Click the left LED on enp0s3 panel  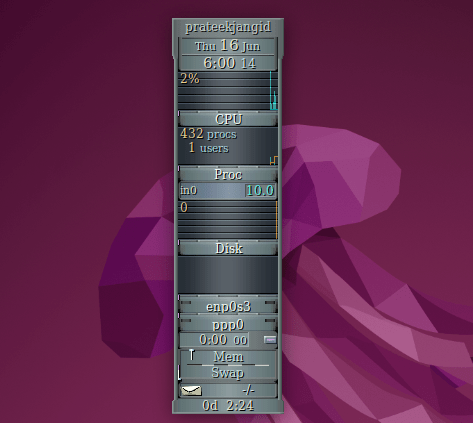click(x=186, y=303)
